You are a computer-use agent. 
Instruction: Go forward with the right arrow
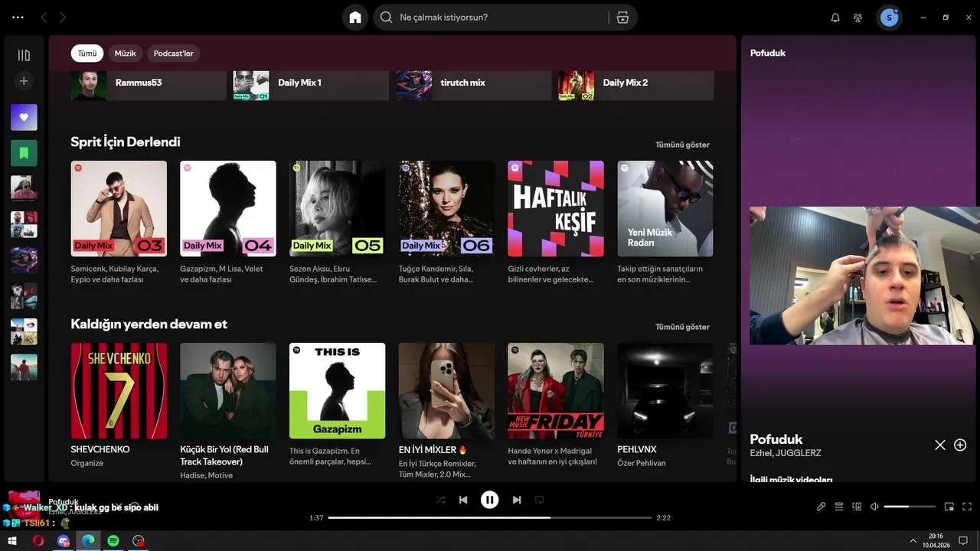click(x=63, y=18)
